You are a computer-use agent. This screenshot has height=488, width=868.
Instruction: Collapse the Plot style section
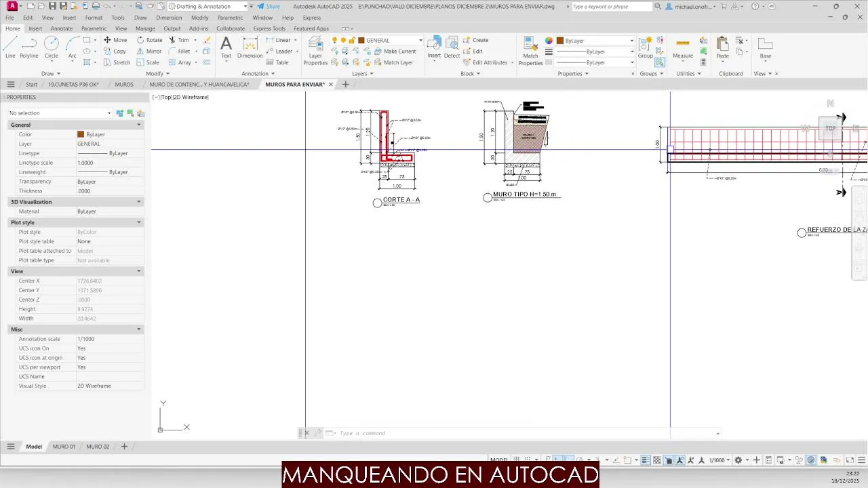(x=139, y=222)
